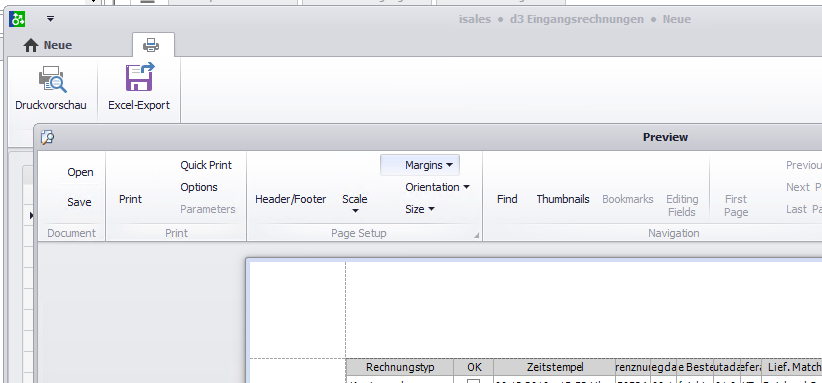Click the Previous Page command
The image size is (822, 383).
[x=803, y=165]
